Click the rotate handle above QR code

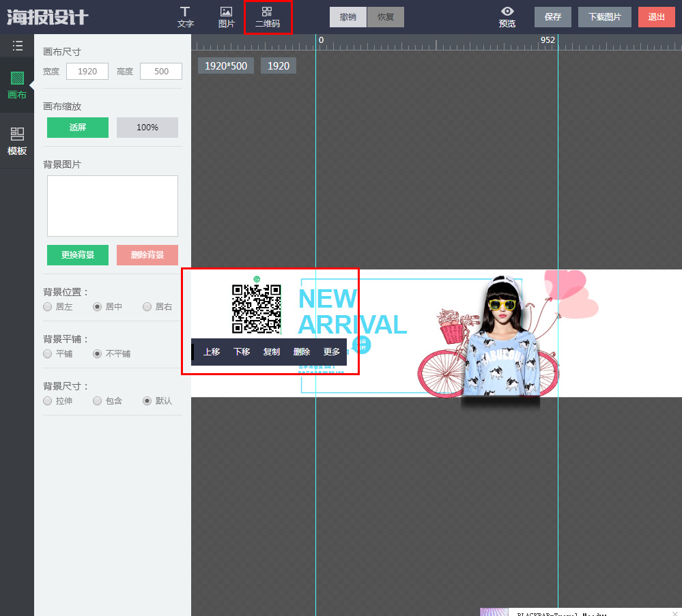click(x=257, y=279)
